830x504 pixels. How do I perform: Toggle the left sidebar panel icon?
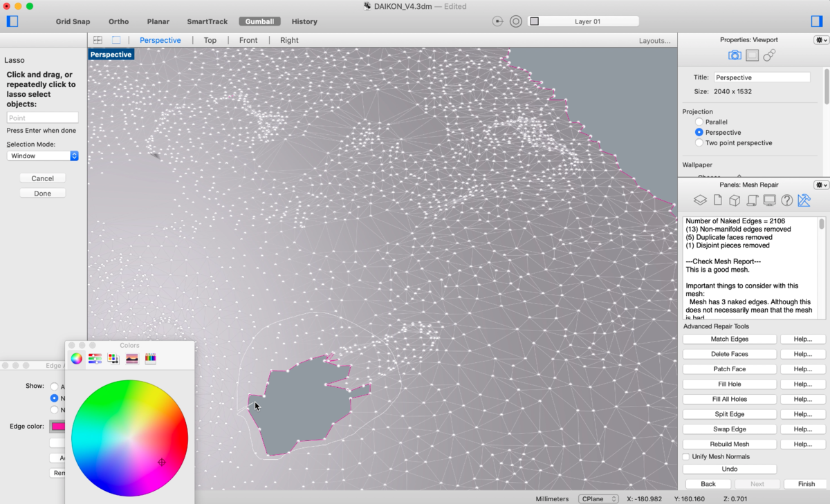pos(12,21)
